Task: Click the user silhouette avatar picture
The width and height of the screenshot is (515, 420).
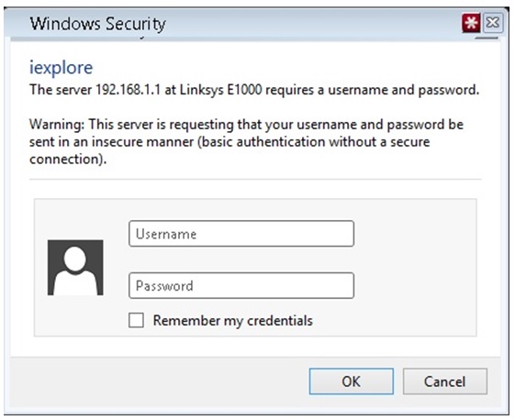Action: click(x=75, y=268)
